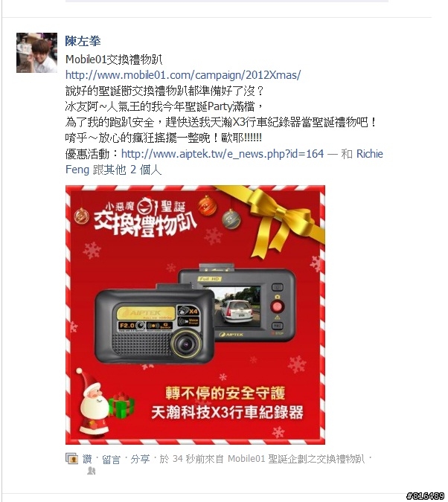Viewport: 448px width, 502px height.
Task: Click the red record button on dashcam
Action: pos(277,306)
